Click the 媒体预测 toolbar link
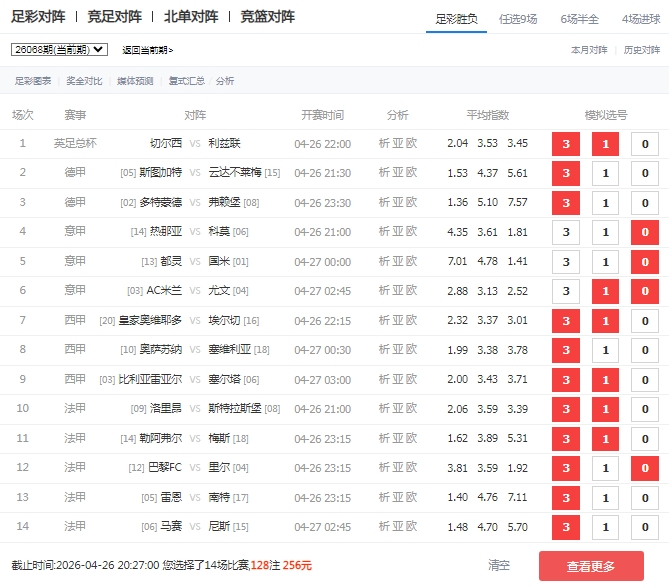The image size is (669, 588). click(x=135, y=81)
